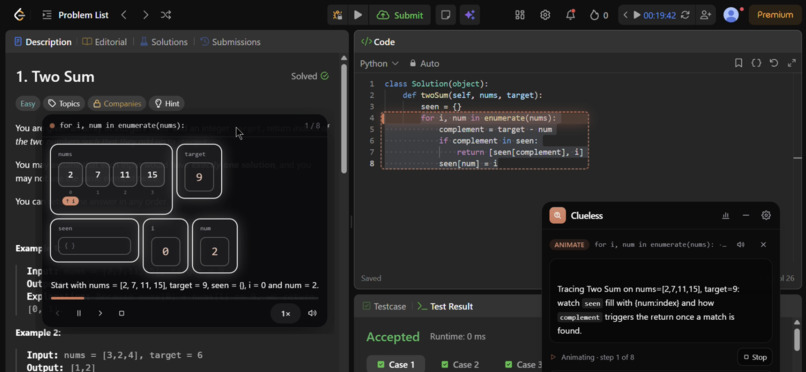This screenshot has width=806, height=372.
Task: Go to the previous problem arrow
Action: 123,15
